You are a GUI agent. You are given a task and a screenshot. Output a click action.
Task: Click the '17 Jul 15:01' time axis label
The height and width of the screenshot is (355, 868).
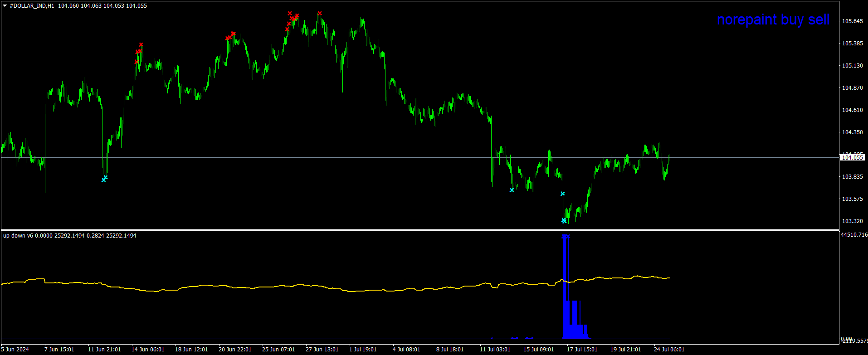click(582, 350)
